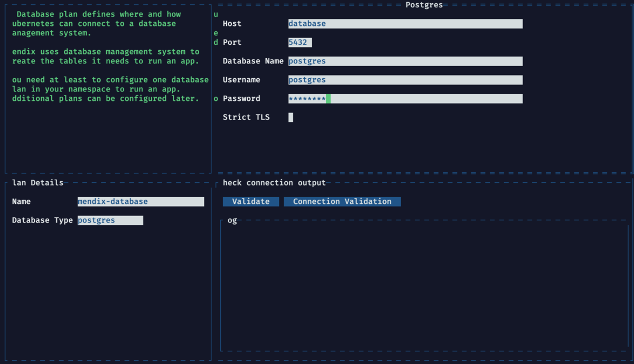
Task: Focus the Database Name field
Action: [405, 61]
